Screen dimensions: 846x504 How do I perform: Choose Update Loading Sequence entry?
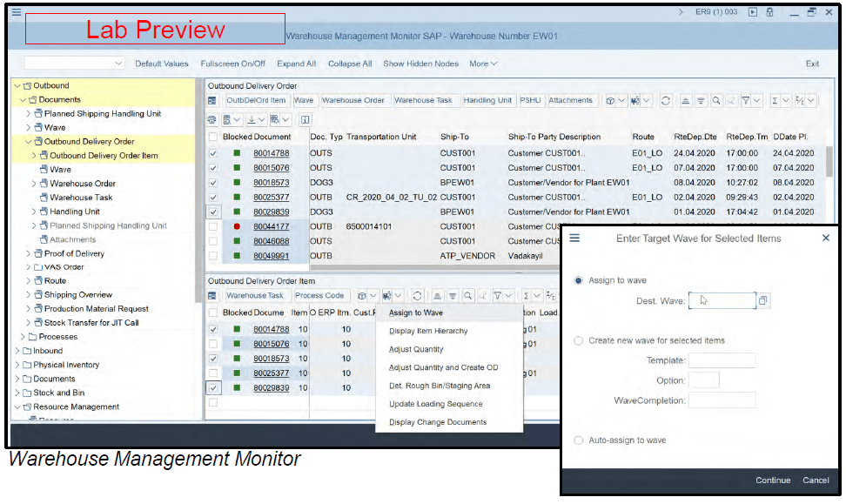(x=435, y=405)
